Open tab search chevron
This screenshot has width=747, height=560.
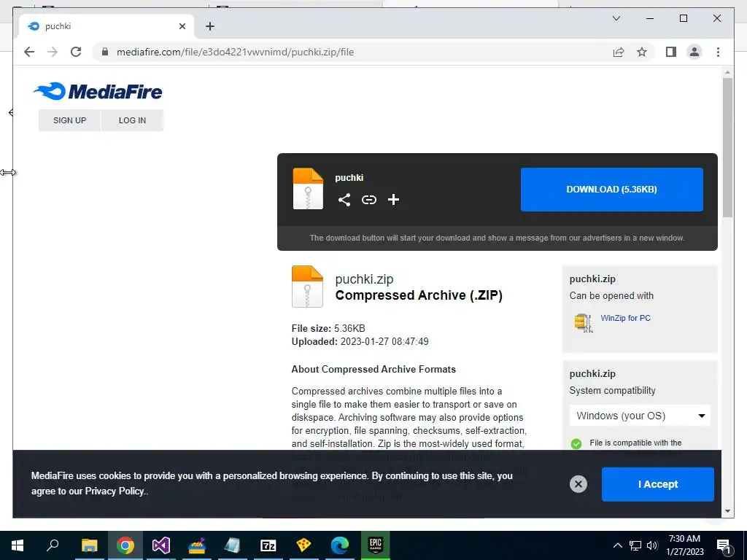(x=616, y=18)
